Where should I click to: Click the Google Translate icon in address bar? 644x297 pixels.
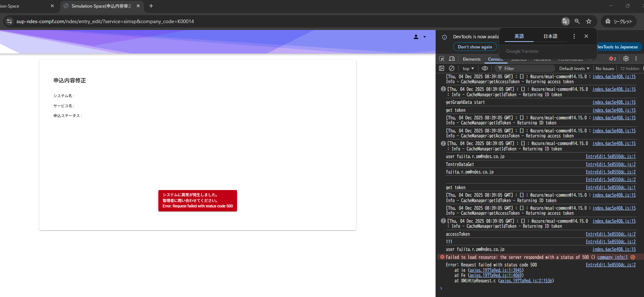tap(565, 21)
